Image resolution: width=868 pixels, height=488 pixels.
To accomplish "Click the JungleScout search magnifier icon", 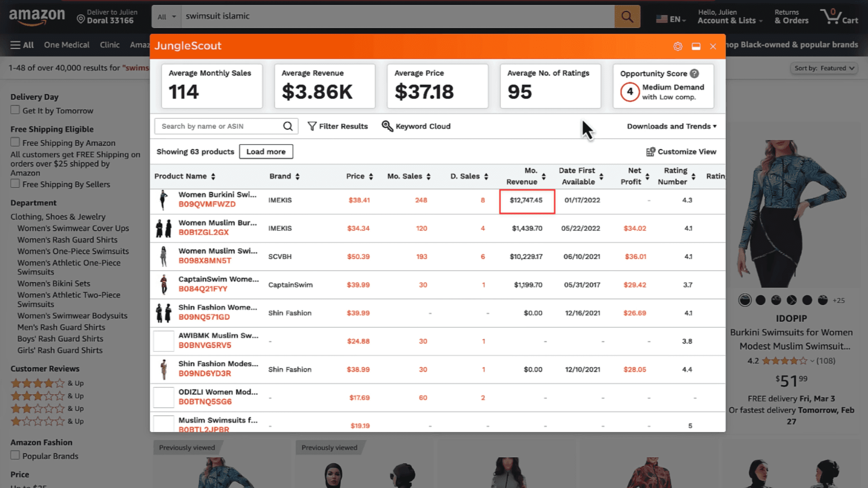I will [x=288, y=126].
